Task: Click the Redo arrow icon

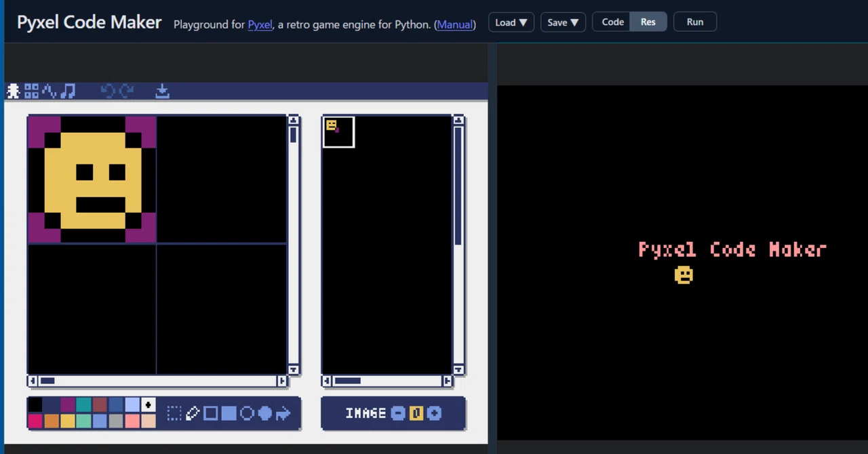Action: (126, 91)
